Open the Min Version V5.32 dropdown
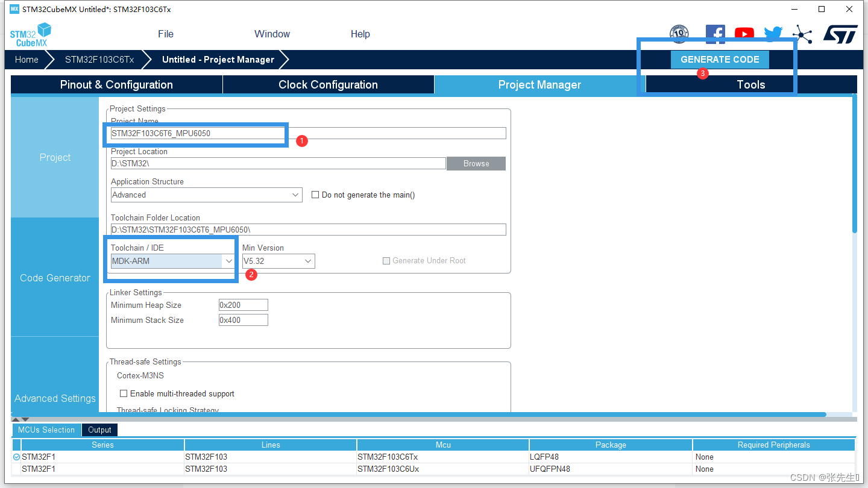The image size is (868, 488). point(278,261)
